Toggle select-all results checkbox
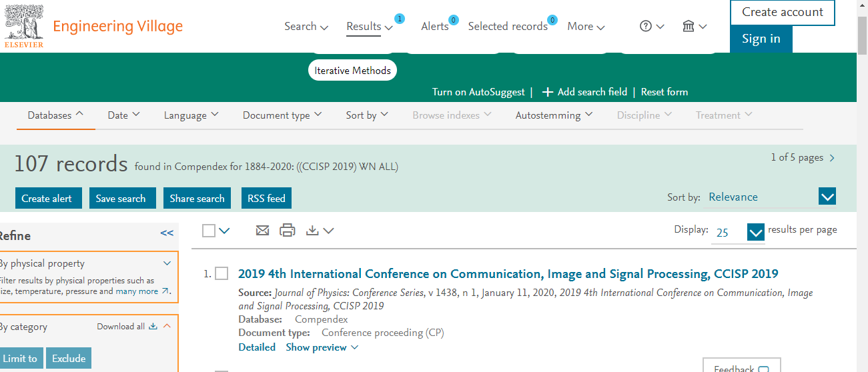Image resolution: width=868 pixels, height=372 pixels. click(x=209, y=231)
